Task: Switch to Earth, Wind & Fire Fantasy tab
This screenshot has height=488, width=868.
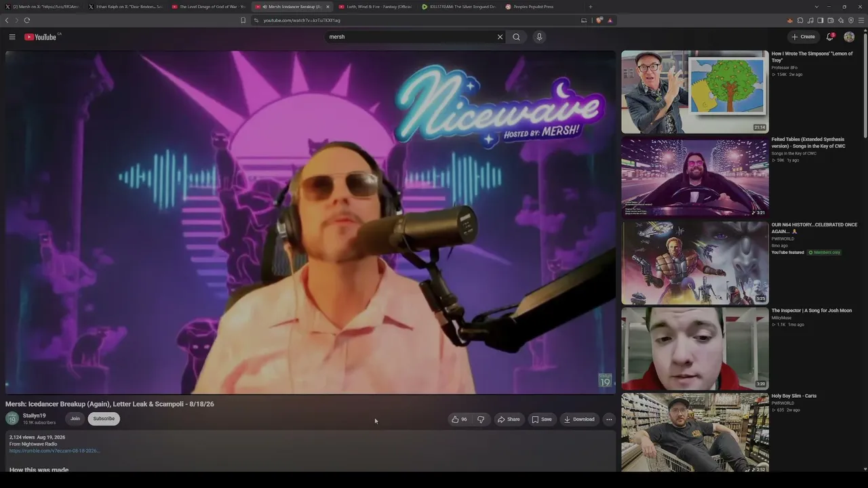Action: click(x=376, y=7)
